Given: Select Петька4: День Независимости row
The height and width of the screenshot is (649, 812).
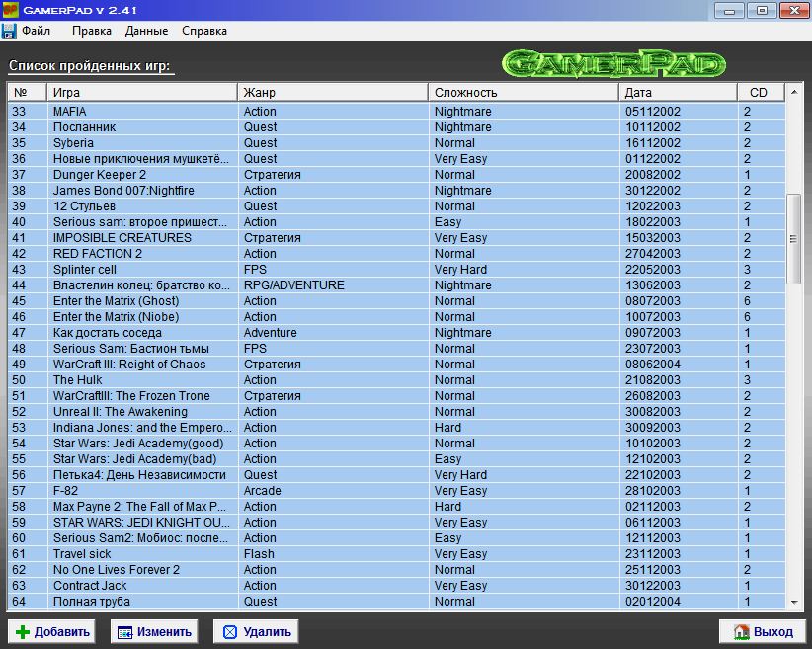Looking at the screenshot, I should 397,474.
